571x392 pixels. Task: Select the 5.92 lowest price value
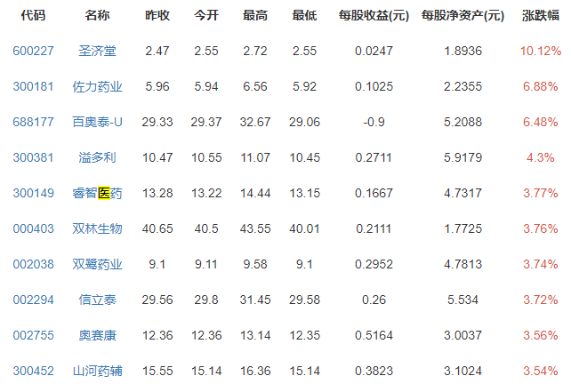point(304,86)
